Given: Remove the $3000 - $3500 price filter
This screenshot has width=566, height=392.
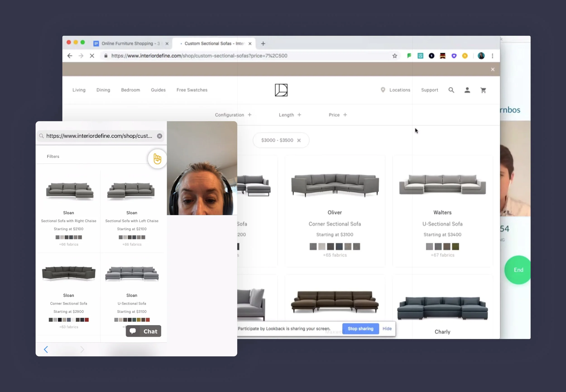Looking at the screenshot, I should [299, 141].
